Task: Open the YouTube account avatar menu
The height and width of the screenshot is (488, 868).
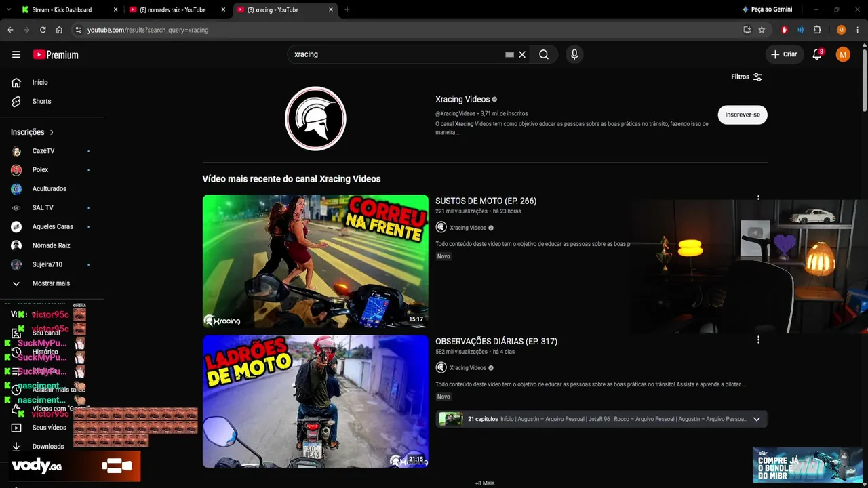Action: [843, 54]
